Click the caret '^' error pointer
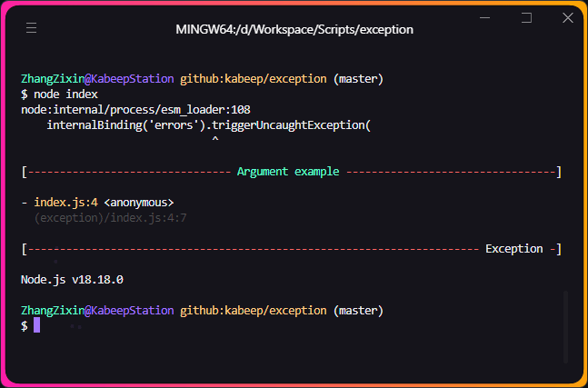The height and width of the screenshot is (388, 588). pos(215,139)
